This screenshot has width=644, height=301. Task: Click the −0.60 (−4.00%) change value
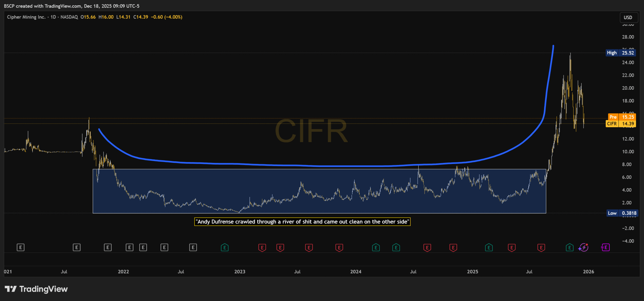pyautogui.click(x=167, y=17)
